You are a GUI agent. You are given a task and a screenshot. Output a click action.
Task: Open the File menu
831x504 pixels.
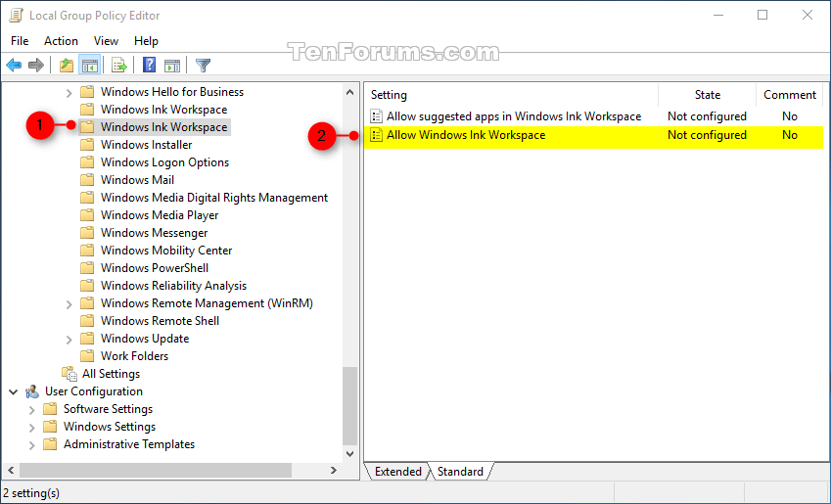20,41
